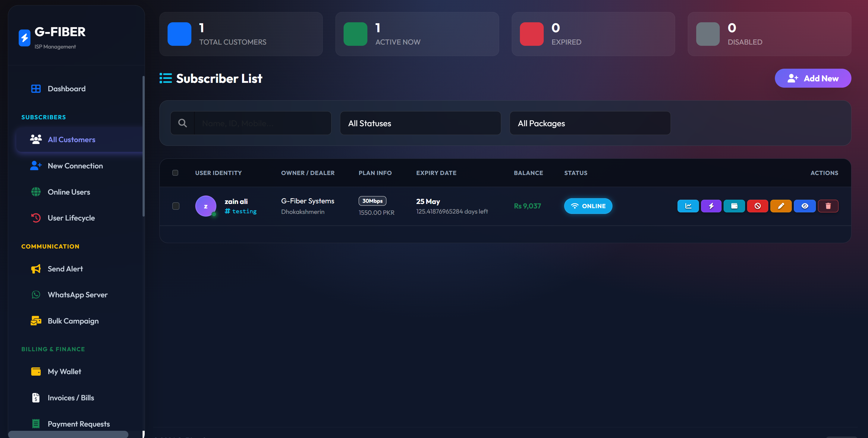Click the sidebar vertical scrollbar
This screenshot has height=438, width=868.
pyautogui.click(x=143, y=146)
